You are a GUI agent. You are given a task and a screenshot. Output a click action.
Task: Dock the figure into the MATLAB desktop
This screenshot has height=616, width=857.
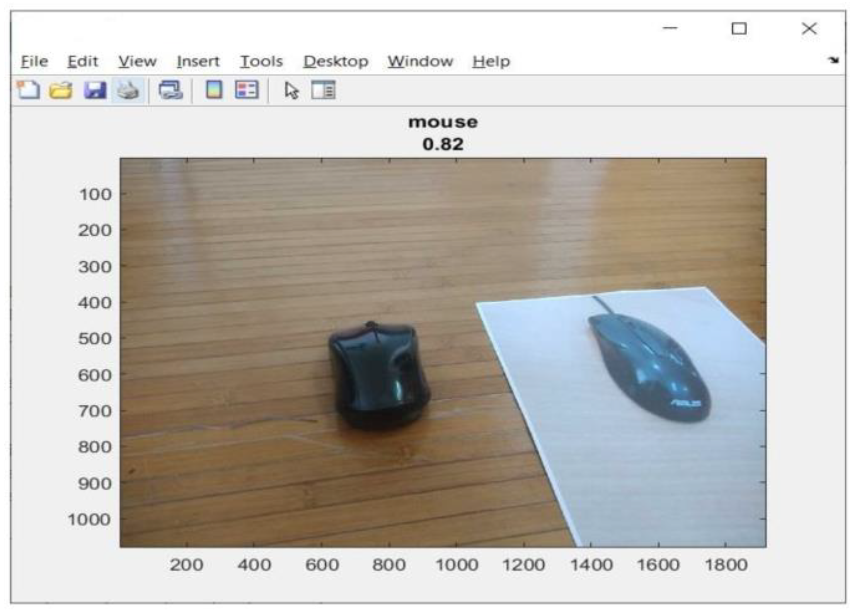tap(834, 60)
